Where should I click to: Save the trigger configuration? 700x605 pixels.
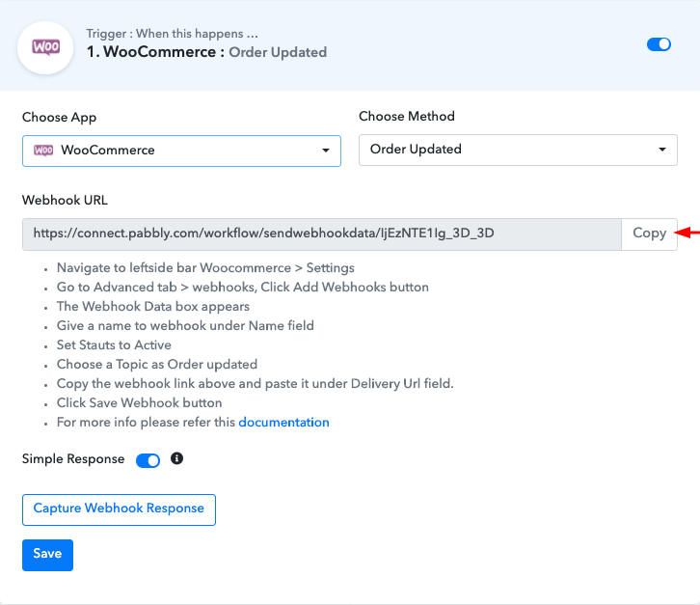pos(47,555)
